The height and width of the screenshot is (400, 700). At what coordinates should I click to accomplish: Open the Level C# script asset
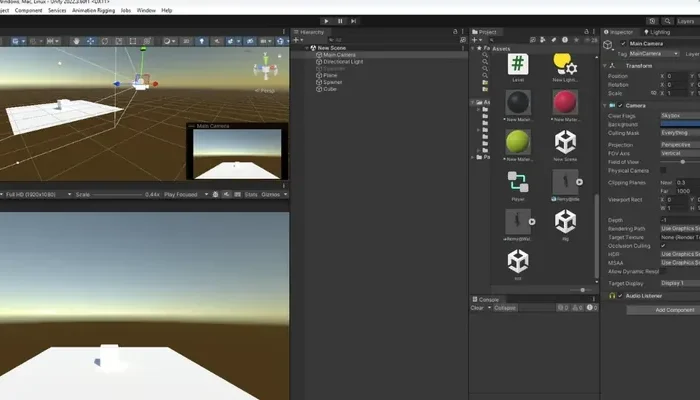tap(518, 67)
